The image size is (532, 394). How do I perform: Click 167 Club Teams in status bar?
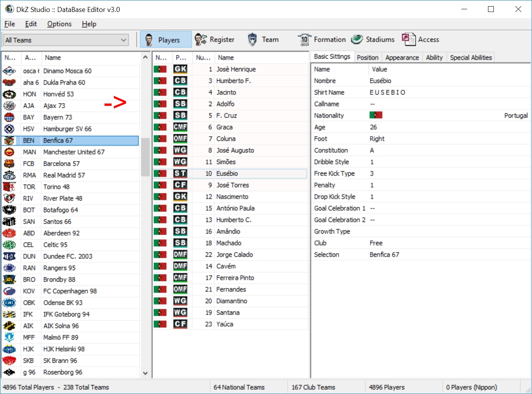[313, 387]
